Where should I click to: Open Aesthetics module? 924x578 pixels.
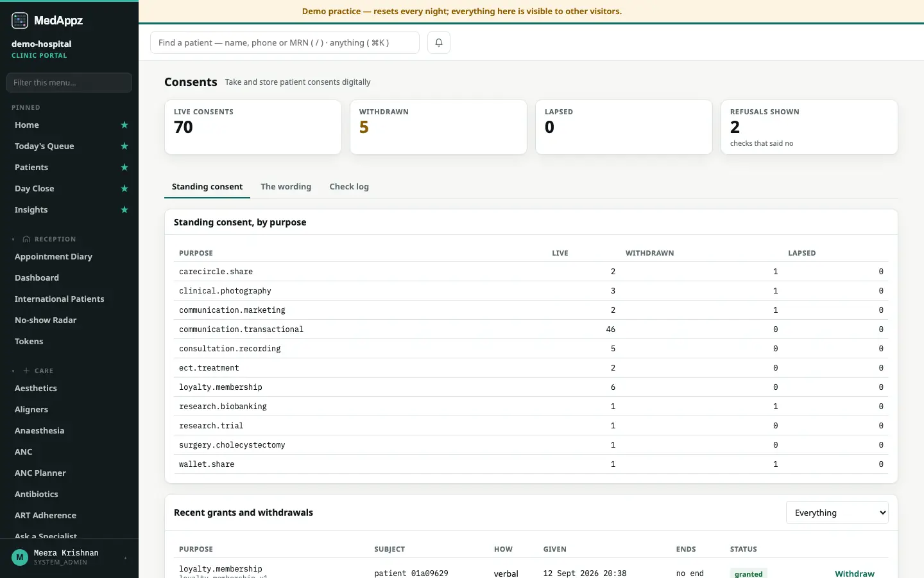click(x=36, y=389)
